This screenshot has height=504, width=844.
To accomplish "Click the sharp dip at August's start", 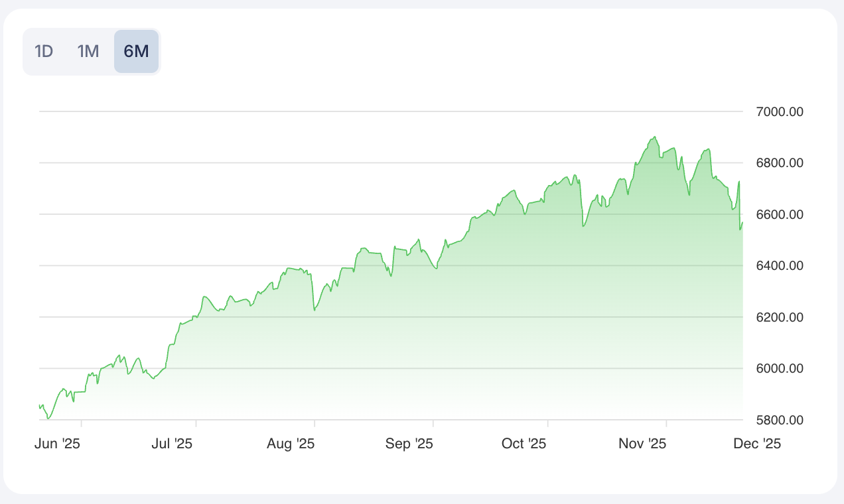I will click(x=314, y=310).
